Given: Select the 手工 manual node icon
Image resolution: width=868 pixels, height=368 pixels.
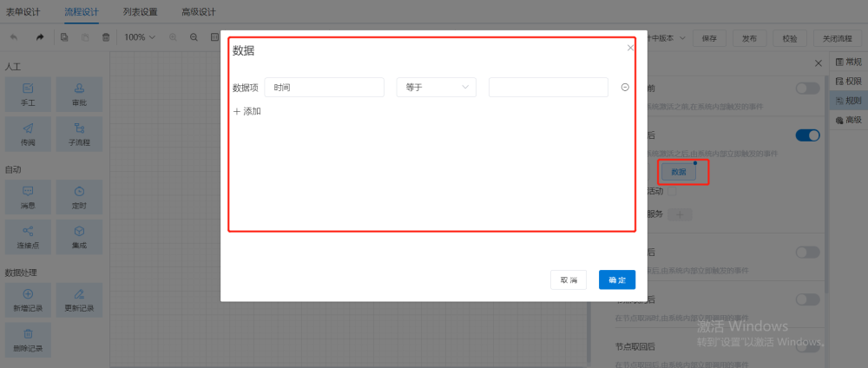Looking at the screenshot, I should [x=28, y=92].
